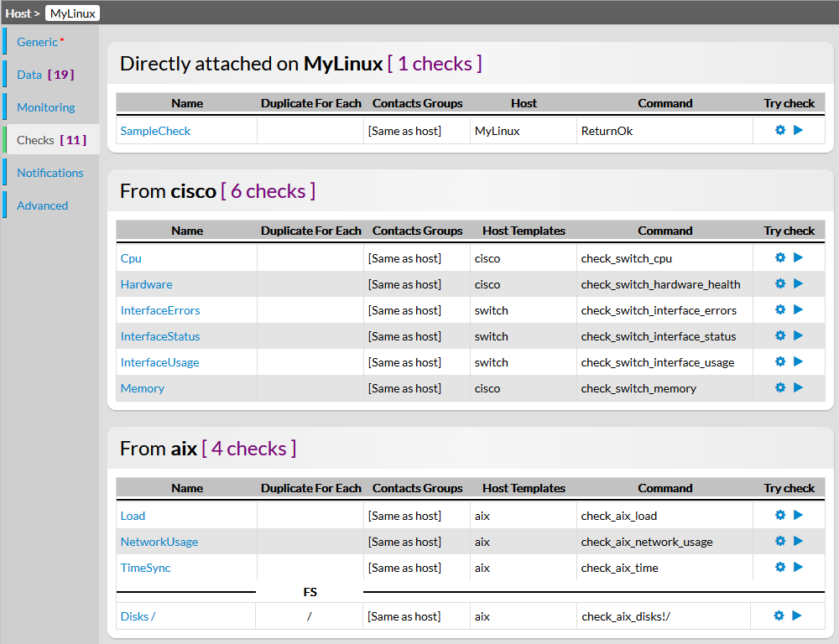Click the gear icon in Cpu row
This screenshot has height=644, width=839.
click(780, 257)
